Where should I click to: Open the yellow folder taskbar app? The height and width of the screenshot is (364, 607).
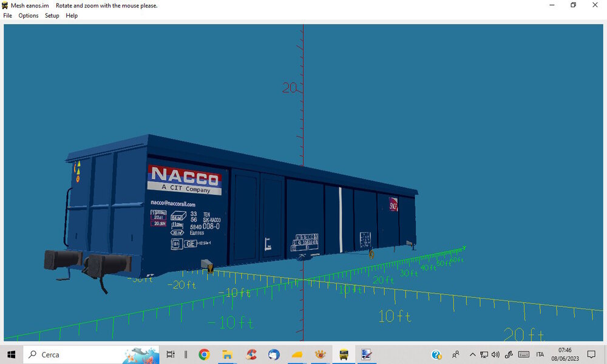(297, 354)
